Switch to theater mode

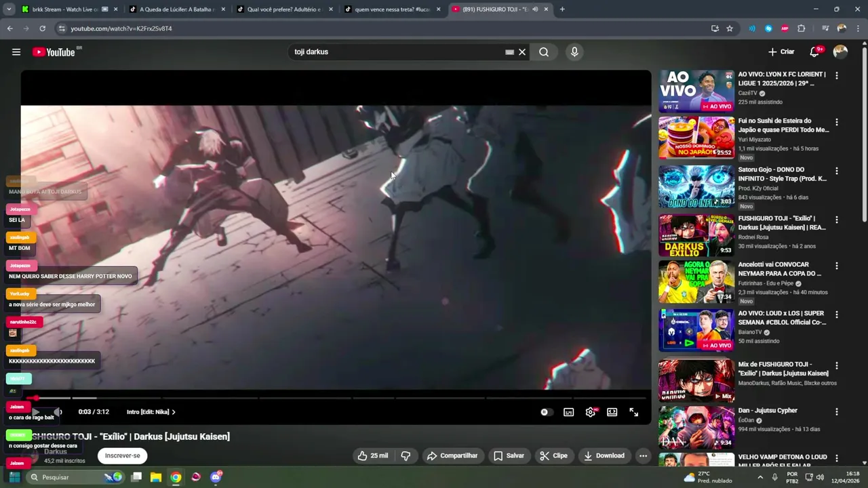tap(612, 412)
